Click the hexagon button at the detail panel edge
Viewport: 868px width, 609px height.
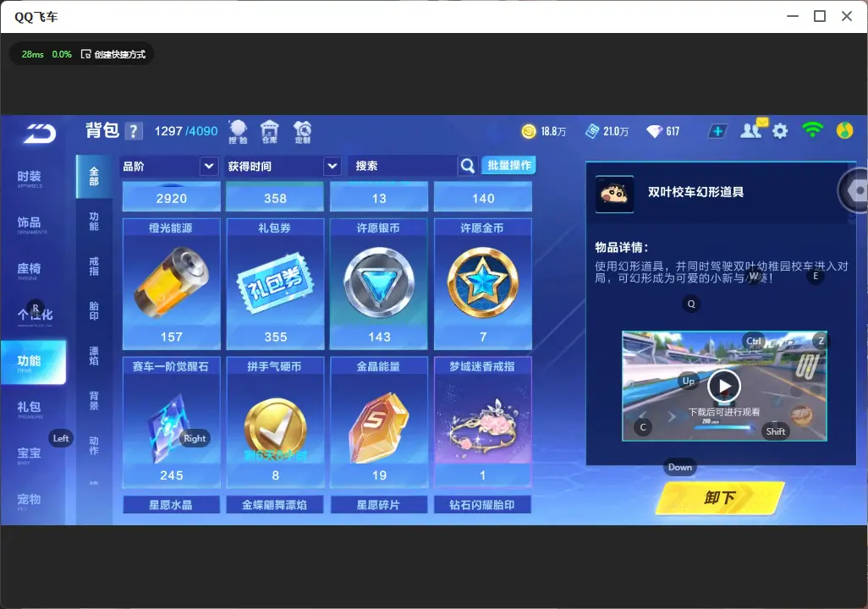854,190
